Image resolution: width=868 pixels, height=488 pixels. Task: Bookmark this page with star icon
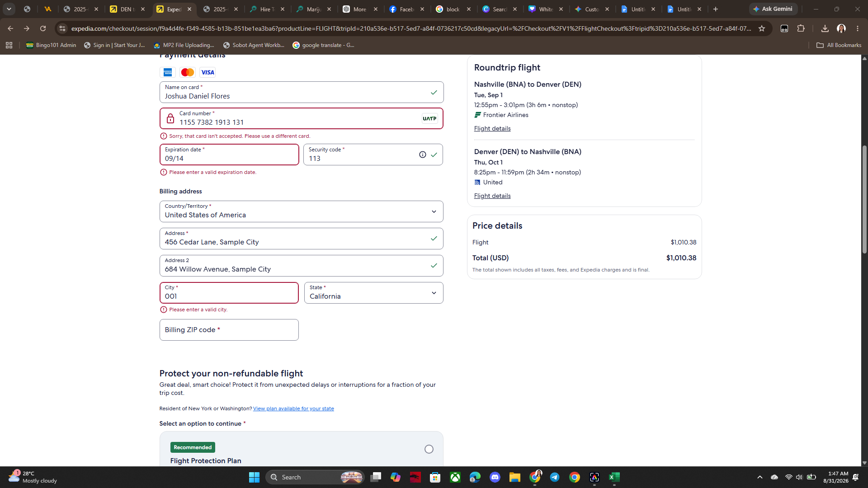[x=762, y=28]
